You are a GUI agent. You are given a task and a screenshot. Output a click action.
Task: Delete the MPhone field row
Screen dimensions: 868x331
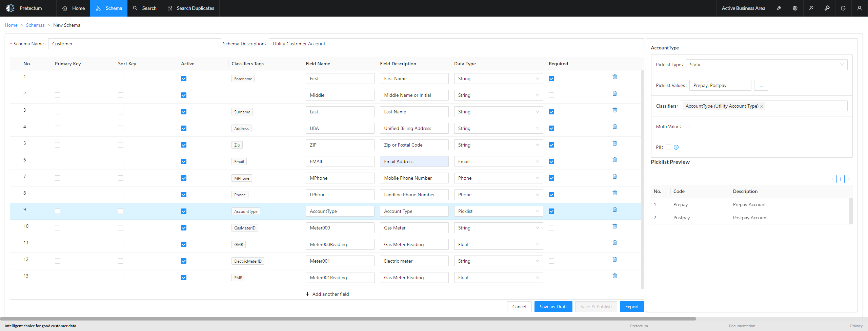(x=614, y=176)
